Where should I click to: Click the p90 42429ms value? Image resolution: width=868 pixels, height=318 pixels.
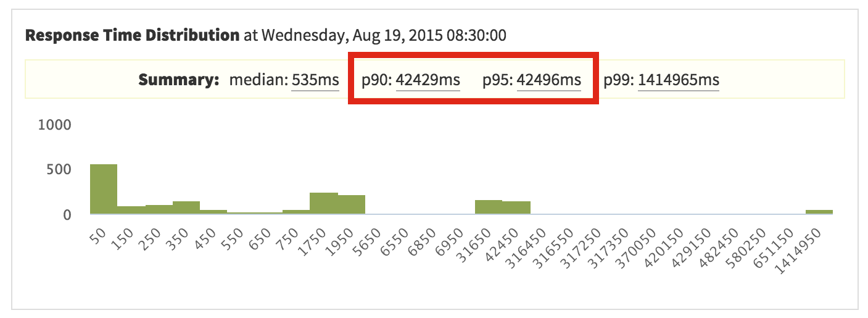pyautogui.click(x=428, y=80)
